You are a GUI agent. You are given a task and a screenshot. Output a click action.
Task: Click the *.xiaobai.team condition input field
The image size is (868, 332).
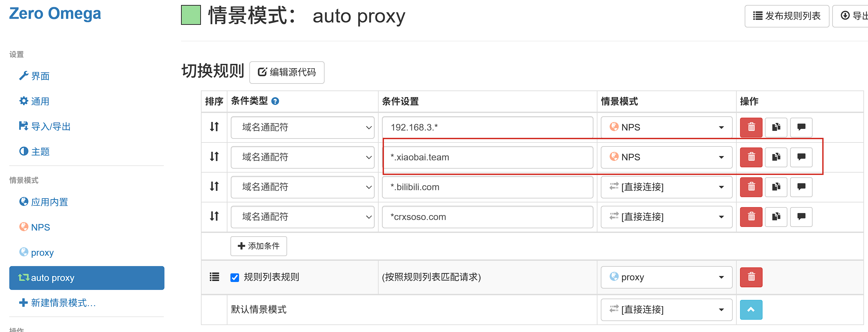(x=487, y=157)
